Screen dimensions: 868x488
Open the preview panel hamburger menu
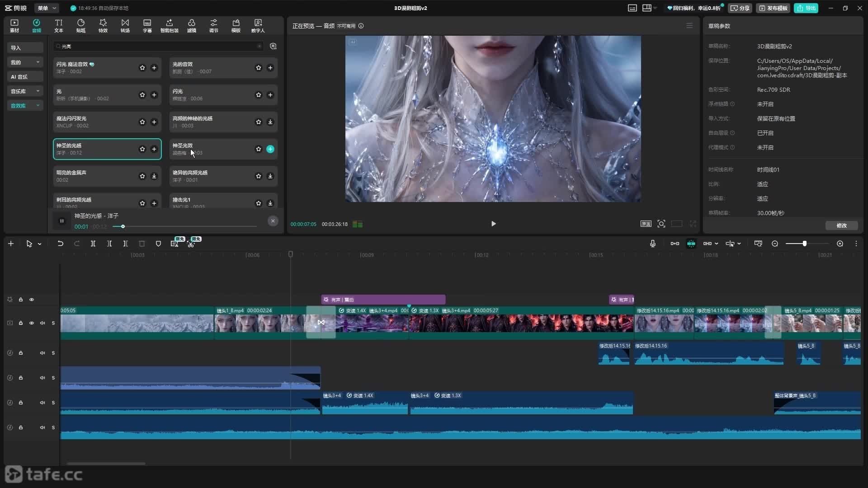(x=689, y=26)
